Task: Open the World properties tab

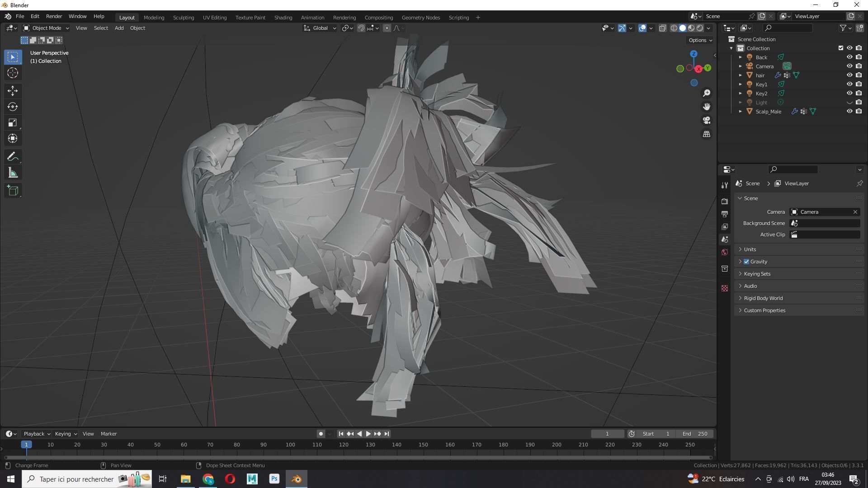Action: pyautogui.click(x=725, y=252)
